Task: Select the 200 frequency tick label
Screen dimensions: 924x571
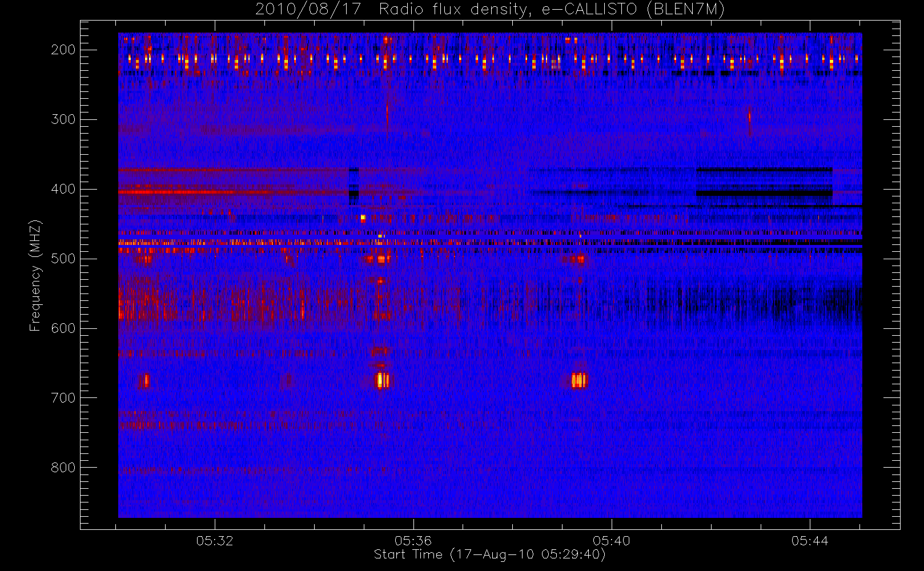Action: click(x=63, y=50)
